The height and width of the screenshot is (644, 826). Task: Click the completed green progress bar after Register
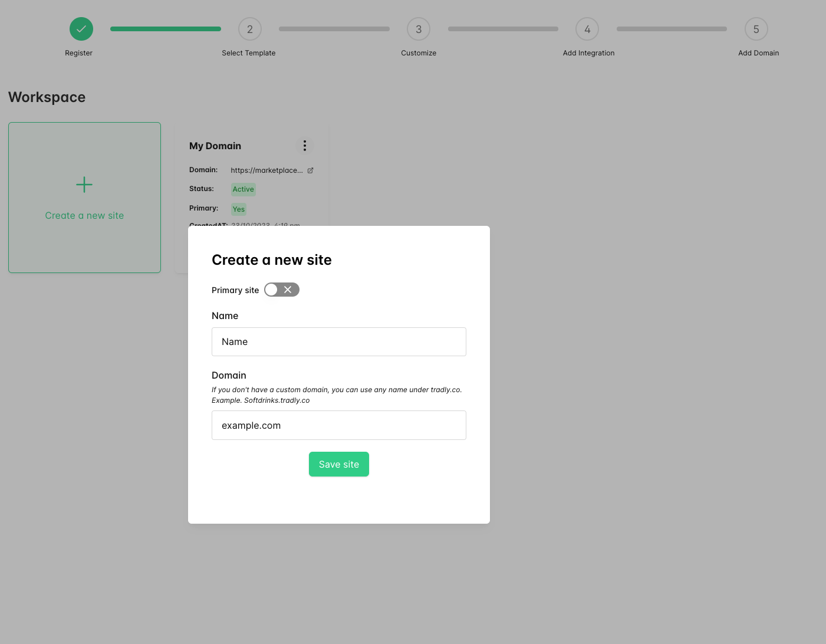(165, 28)
